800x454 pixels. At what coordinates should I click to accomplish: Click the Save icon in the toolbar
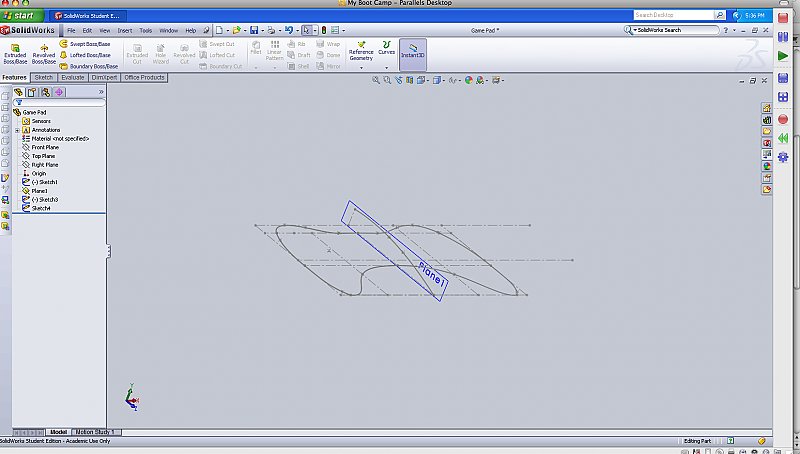255,31
